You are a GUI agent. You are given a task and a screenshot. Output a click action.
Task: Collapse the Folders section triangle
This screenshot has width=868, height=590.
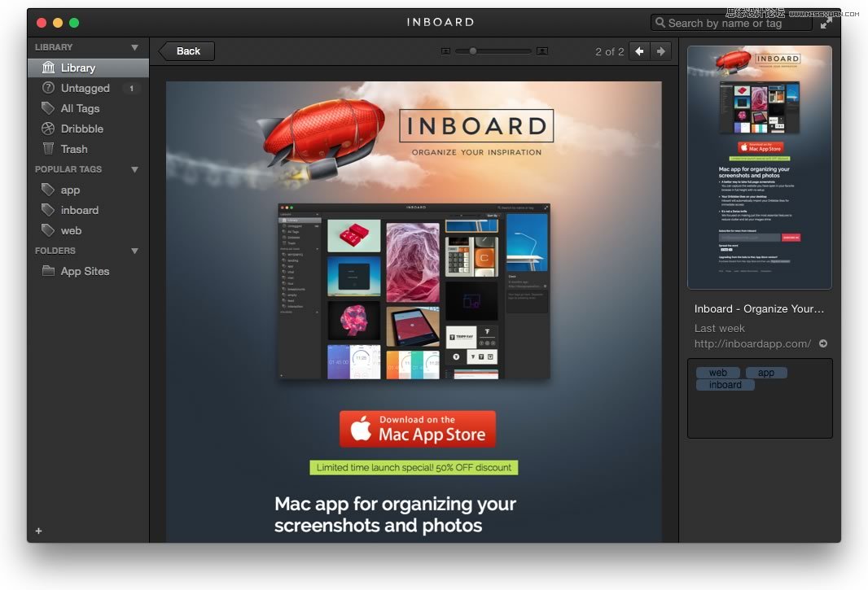coord(134,251)
